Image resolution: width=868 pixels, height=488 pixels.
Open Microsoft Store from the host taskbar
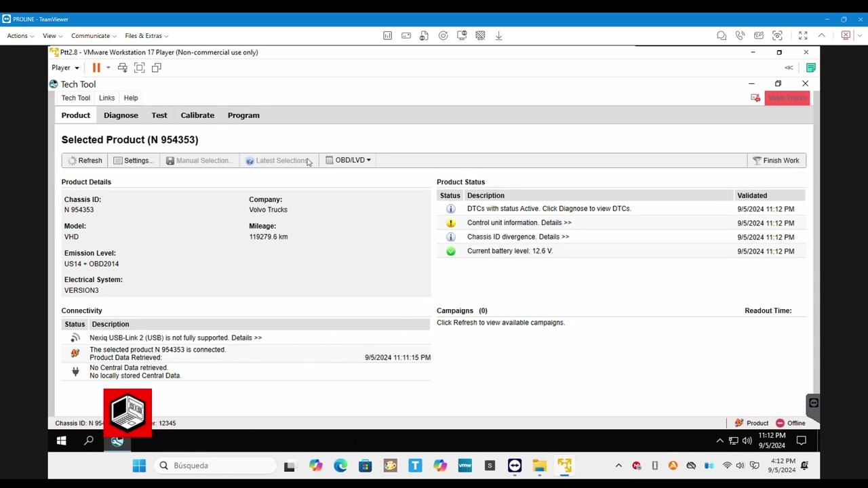pyautogui.click(x=366, y=466)
